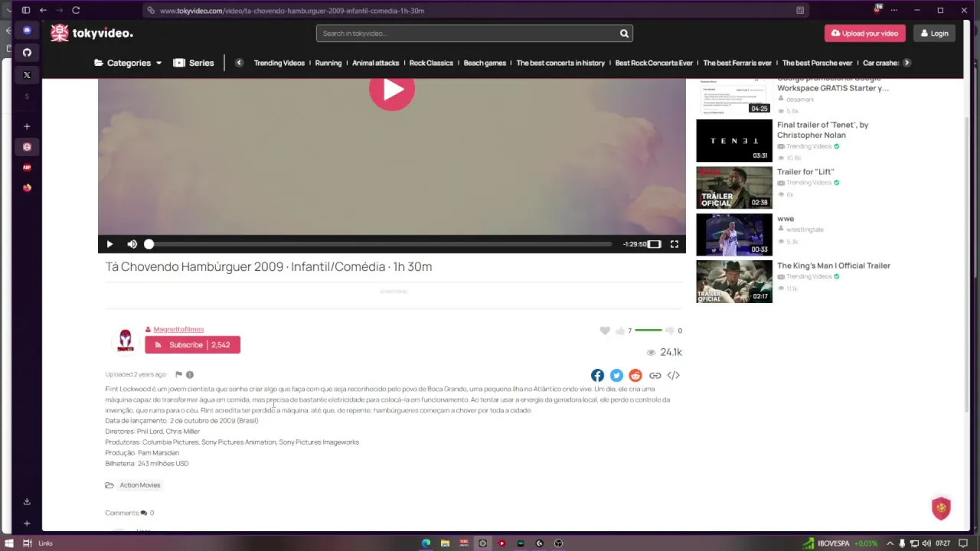
Task: Click the tokyvideo logo
Action: pos(92,33)
